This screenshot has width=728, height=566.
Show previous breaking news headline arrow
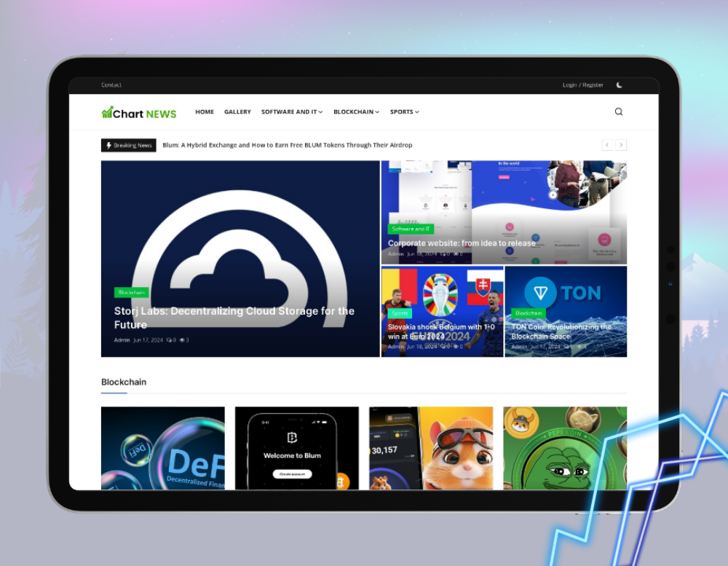tap(607, 145)
